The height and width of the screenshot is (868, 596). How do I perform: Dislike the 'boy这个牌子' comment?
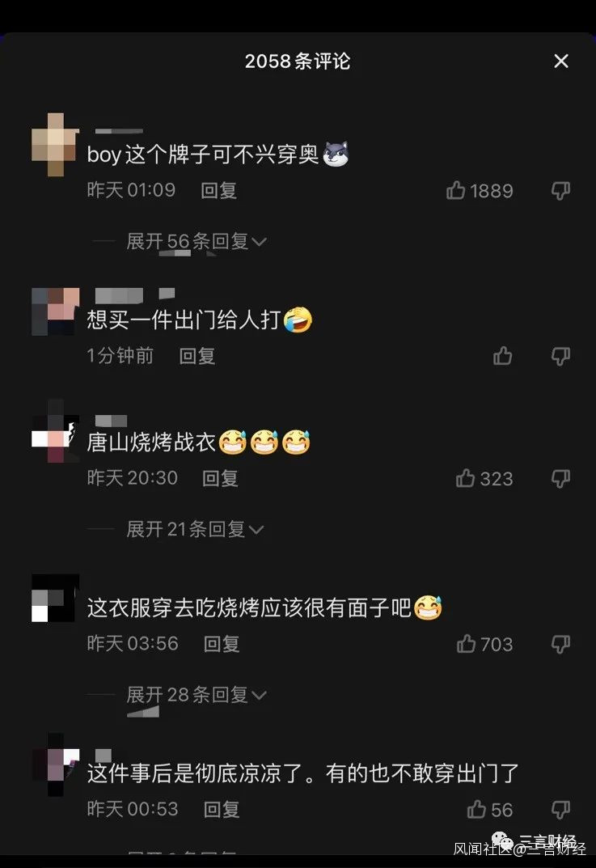pos(560,190)
